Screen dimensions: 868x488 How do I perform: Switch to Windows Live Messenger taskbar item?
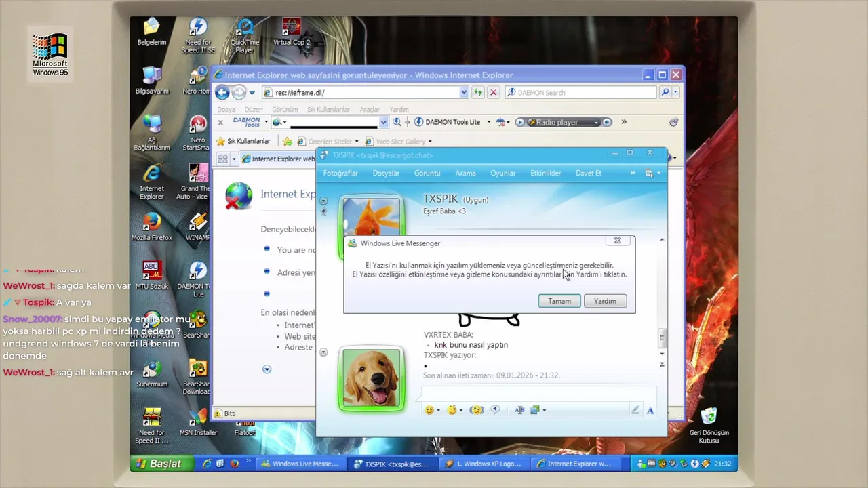tap(300, 464)
